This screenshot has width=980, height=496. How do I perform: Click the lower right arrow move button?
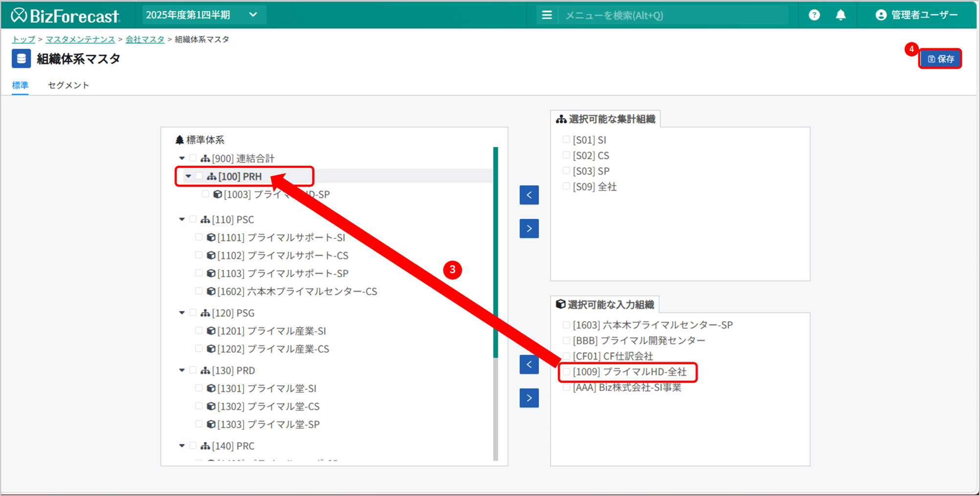(529, 398)
